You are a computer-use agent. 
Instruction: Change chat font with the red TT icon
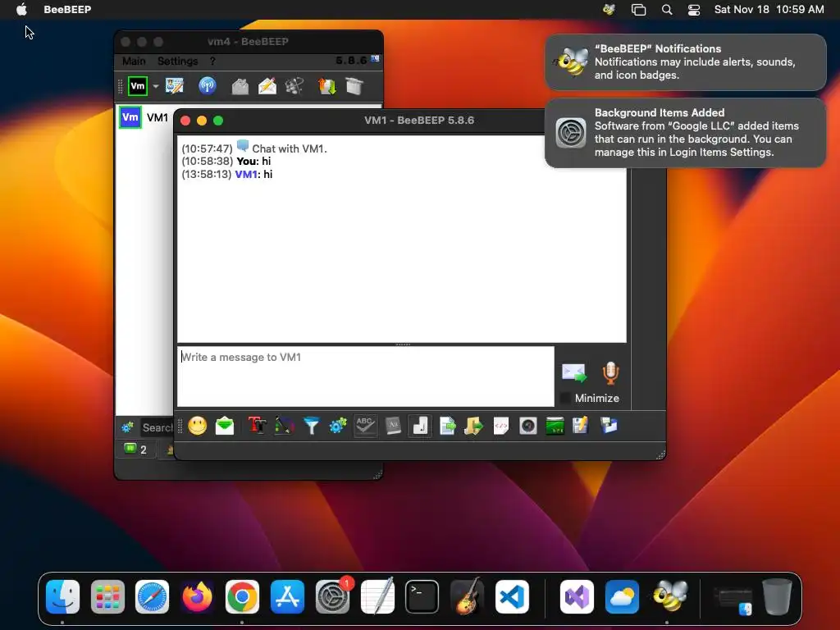coord(257,426)
